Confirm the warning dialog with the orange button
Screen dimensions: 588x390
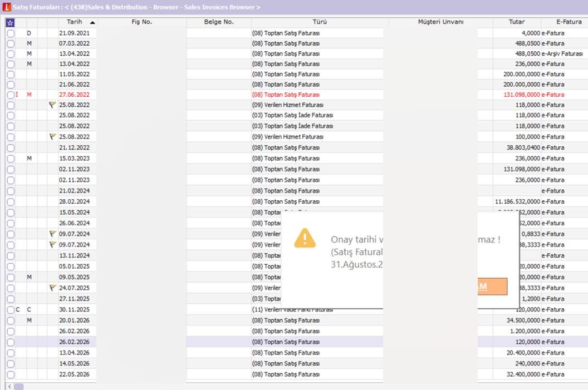(x=492, y=287)
